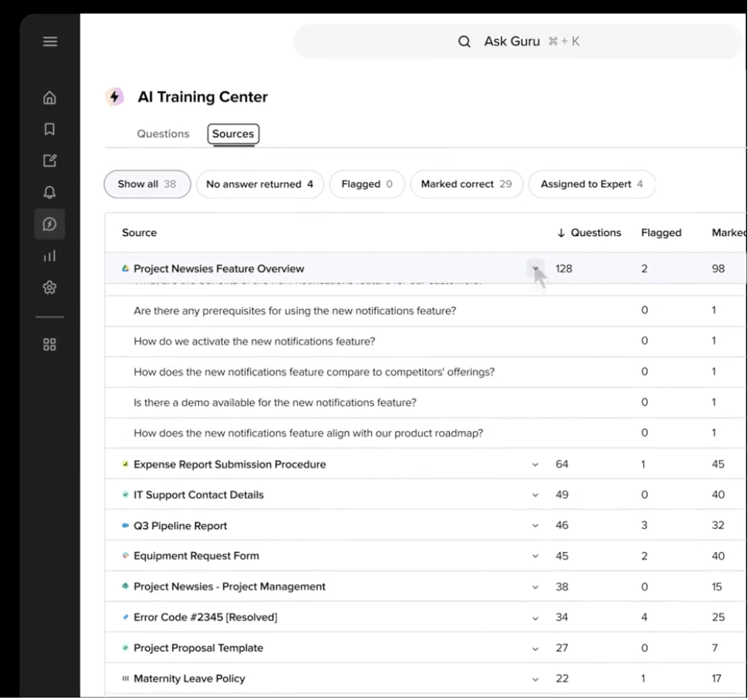This screenshot has height=700, width=748.
Task: Open the Home sidebar icon
Action: pos(49,97)
